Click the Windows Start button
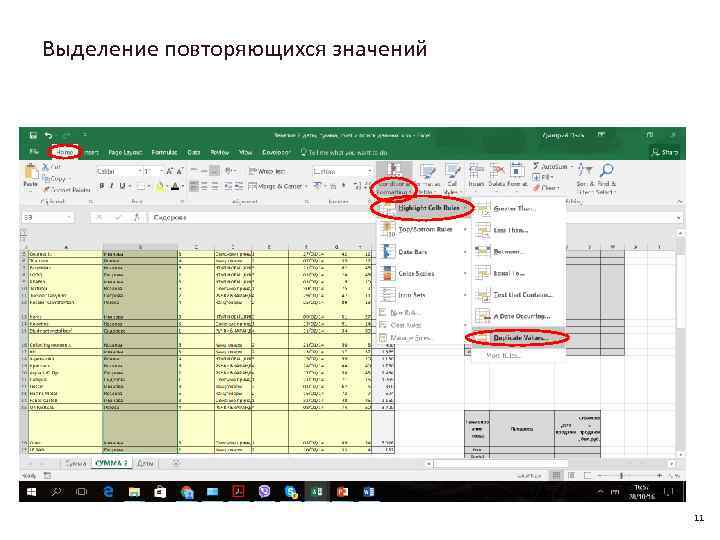This screenshot has width=720, height=540. click(x=31, y=492)
